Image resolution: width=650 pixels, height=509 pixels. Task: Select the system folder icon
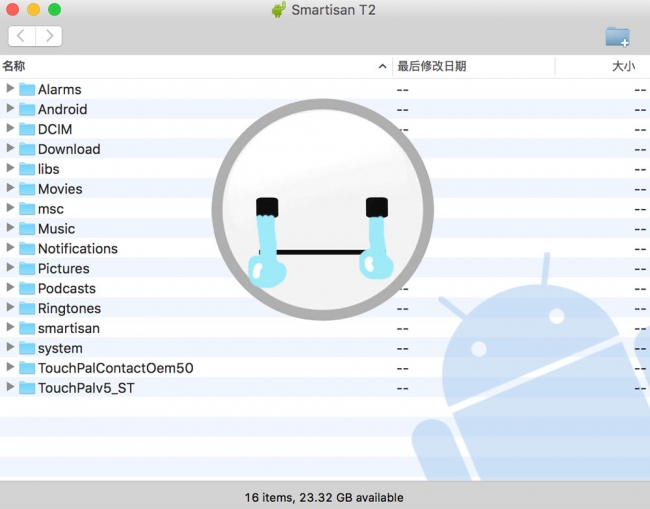(27, 348)
